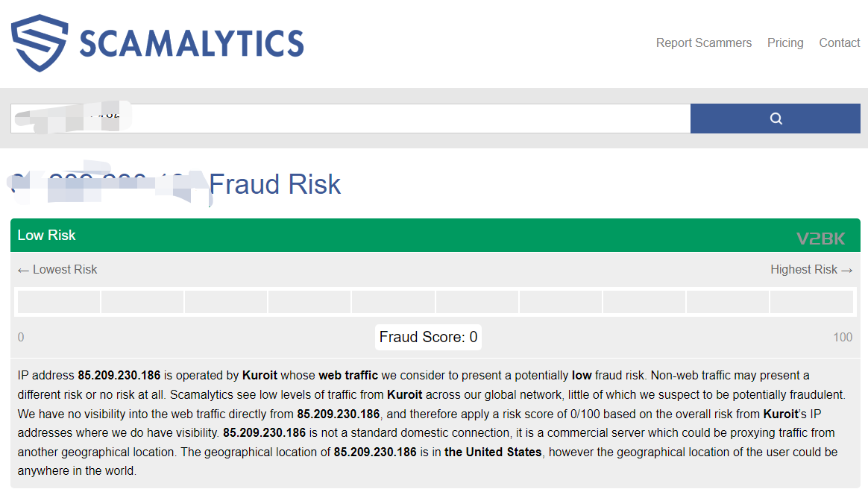868x489 pixels.
Task: Open the Contact link
Action: (x=839, y=43)
